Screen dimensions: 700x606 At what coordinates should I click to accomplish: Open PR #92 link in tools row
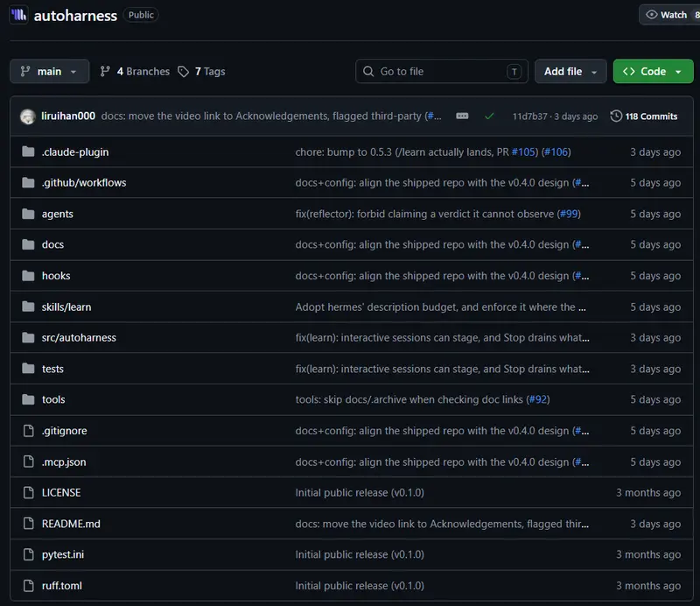538,399
